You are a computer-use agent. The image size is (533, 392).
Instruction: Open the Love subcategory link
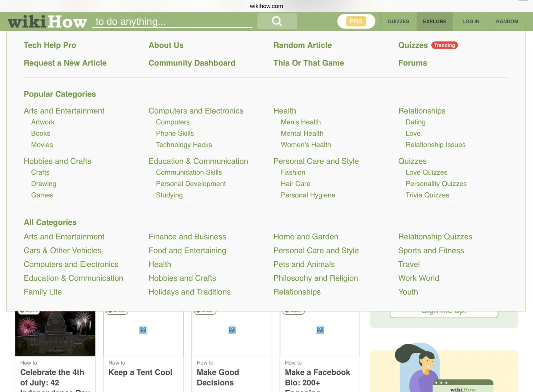(x=413, y=134)
